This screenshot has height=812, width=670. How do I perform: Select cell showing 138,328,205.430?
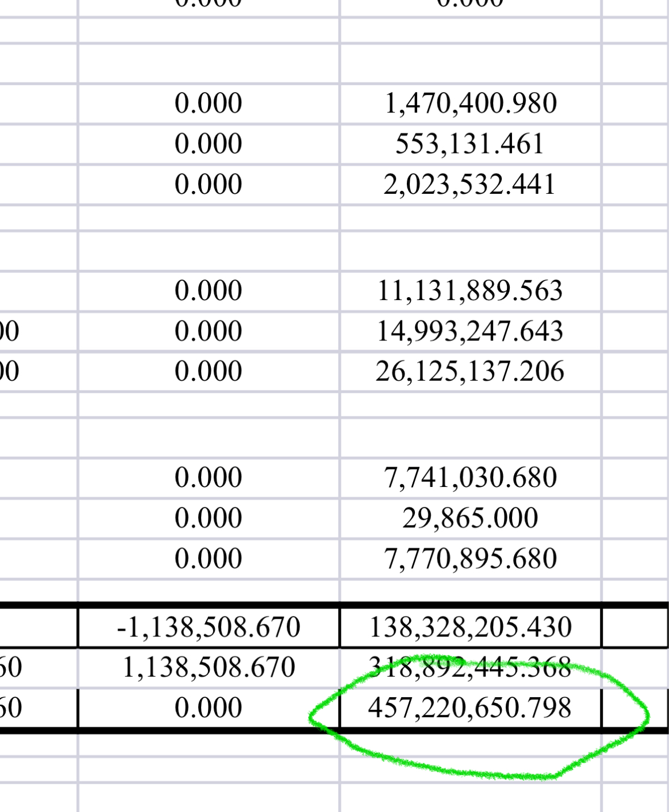coord(471,627)
